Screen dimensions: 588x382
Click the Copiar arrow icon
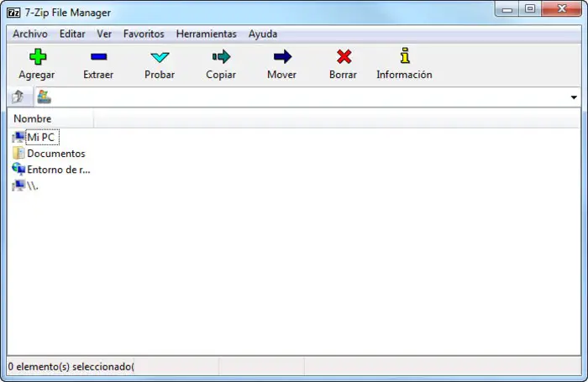click(221, 57)
